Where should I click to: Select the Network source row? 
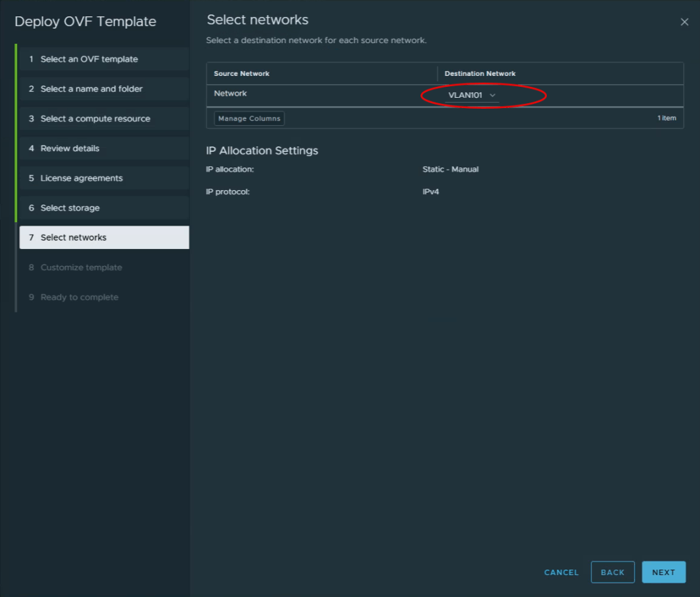click(x=230, y=94)
